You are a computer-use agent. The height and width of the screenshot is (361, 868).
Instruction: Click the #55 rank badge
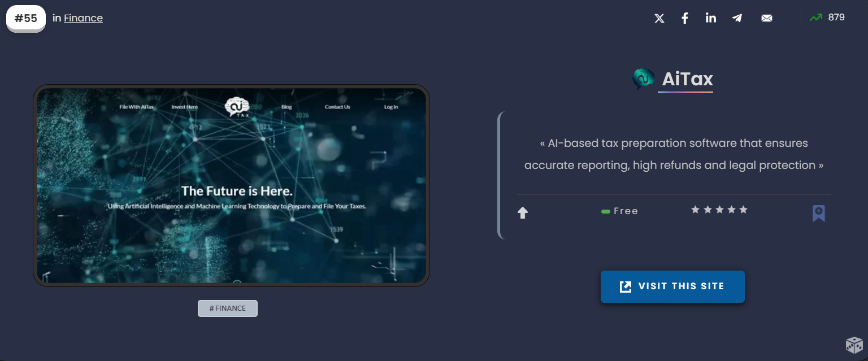(x=26, y=18)
